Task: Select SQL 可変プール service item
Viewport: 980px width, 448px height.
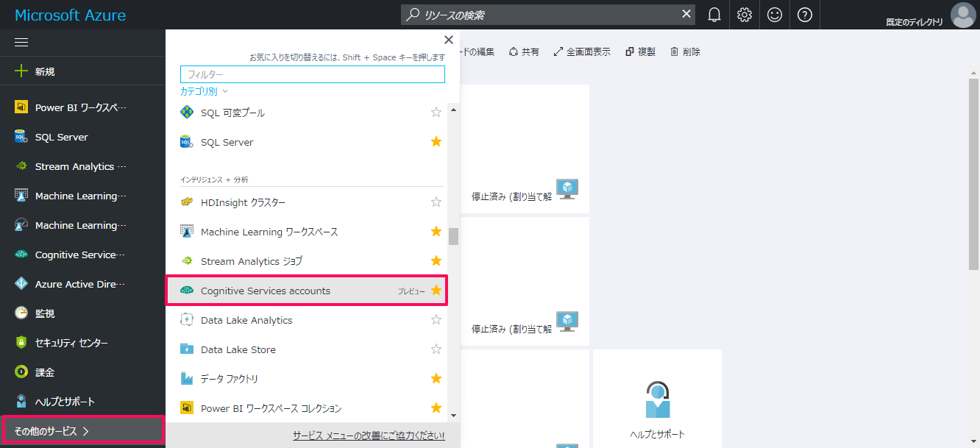Action: [306, 113]
